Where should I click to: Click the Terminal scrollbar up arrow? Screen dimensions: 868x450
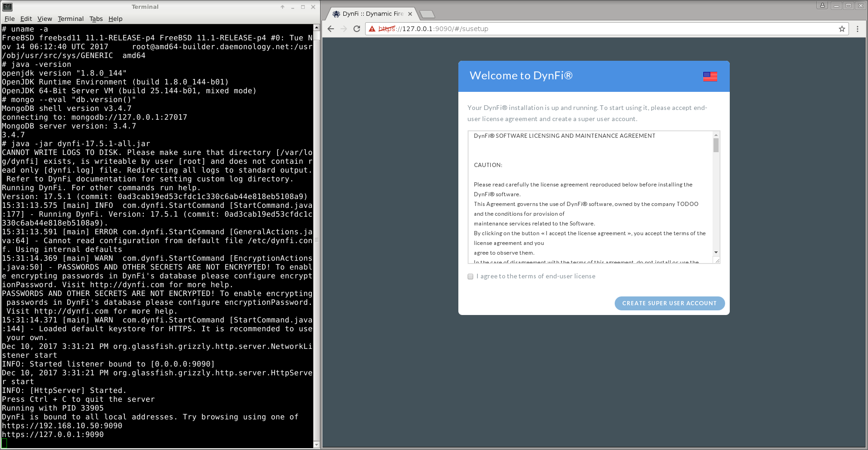pyautogui.click(x=317, y=28)
